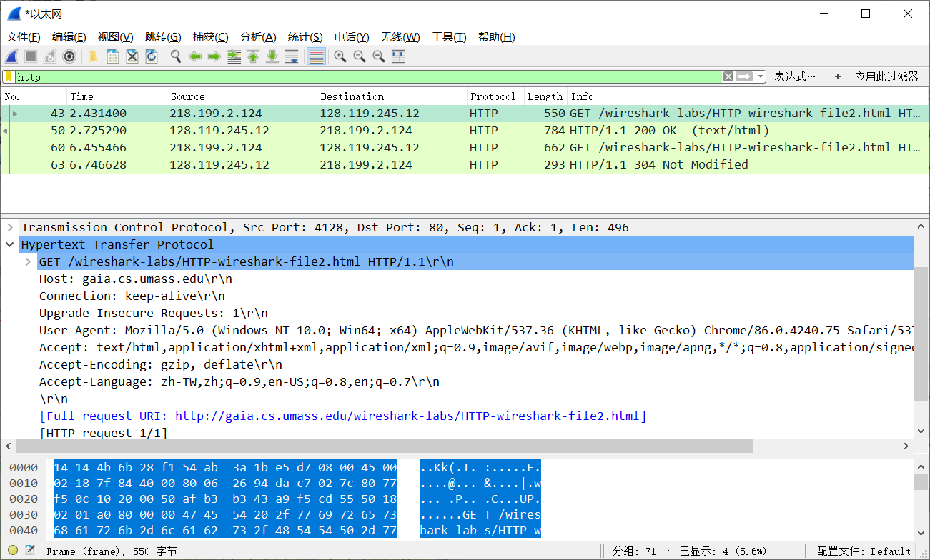930x560 pixels.
Task: Close this capture file icon
Action: pyautogui.click(x=132, y=56)
